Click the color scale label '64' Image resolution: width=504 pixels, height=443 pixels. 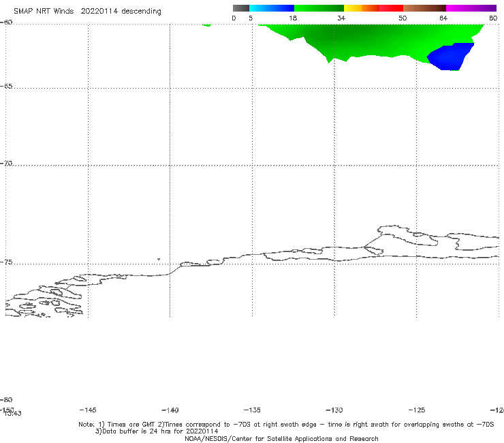point(443,18)
